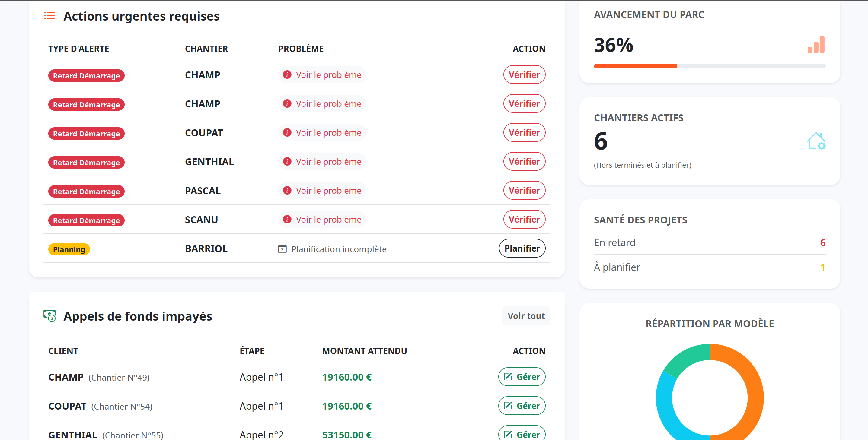Click the (Chantier N°49) label
Viewport: 868px width, 440px height.
pos(119,377)
